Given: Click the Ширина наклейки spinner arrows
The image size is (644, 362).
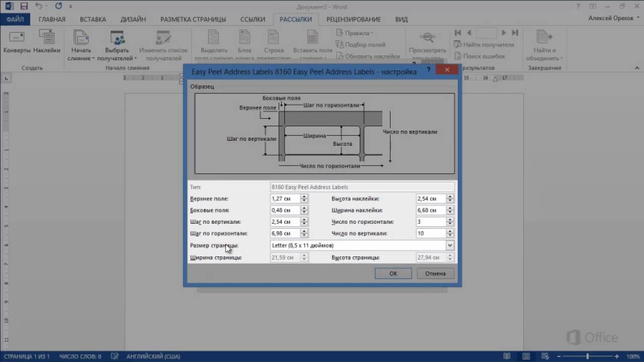Looking at the screenshot, I should [x=450, y=210].
